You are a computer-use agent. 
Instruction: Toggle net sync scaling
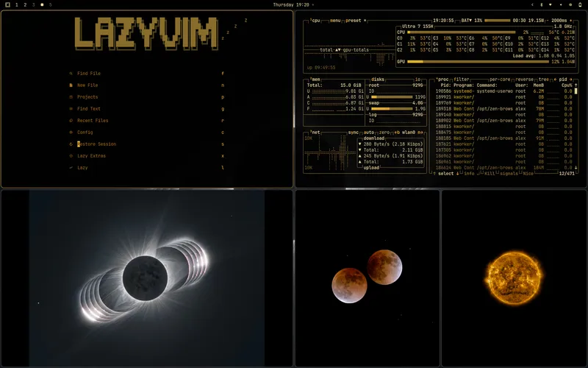pos(354,132)
